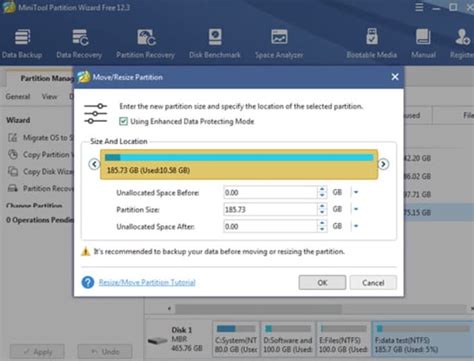The height and width of the screenshot is (361, 474).
Task: Click the blue help question mark icon
Action: (x=88, y=283)
